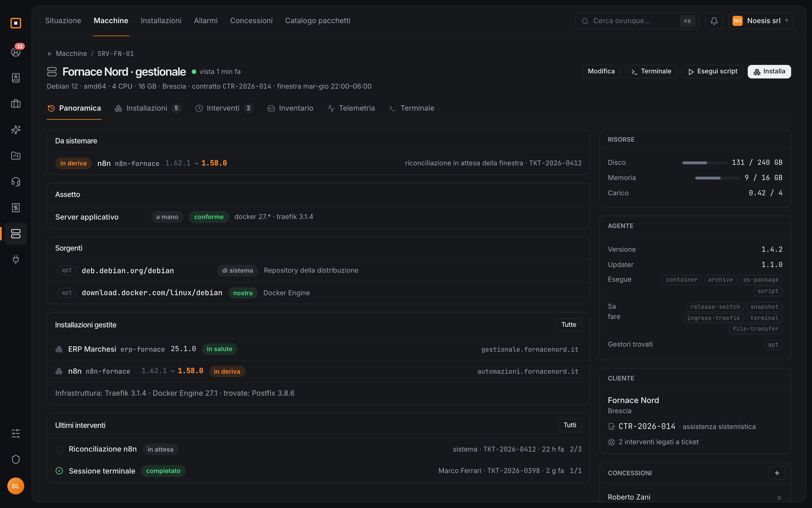Open the Terminale tab below the title
This screenshot has height=508, width=812.
click(x=411, y=108)
